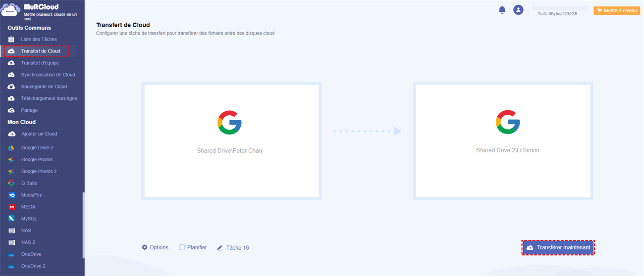Open the Google Photos pinwheel icon
644x276 pixels.
(11, 160)
